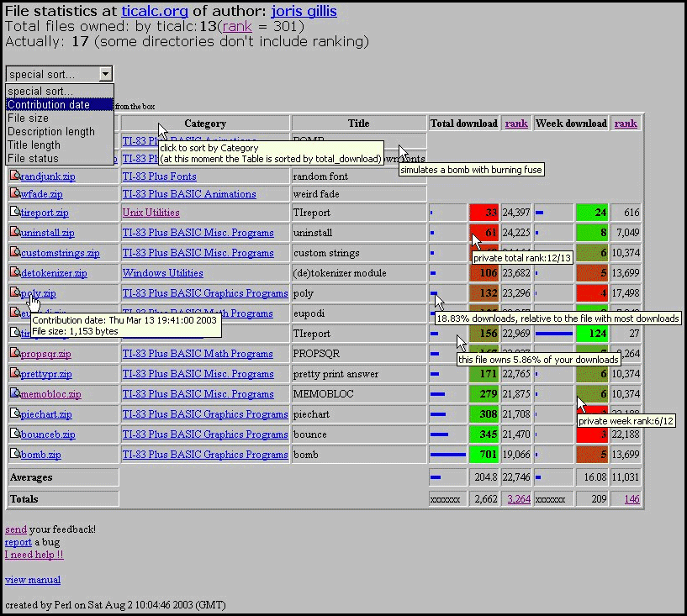Click the file icon beside uninstall.zip
This screenshot has height=616, width=687.
[x=14, y=233]
